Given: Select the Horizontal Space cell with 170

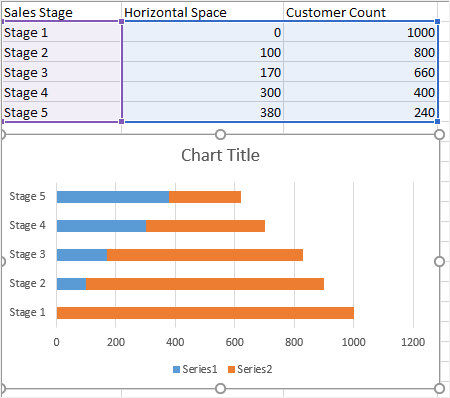Looking at the screenshot, I should 203,72.
